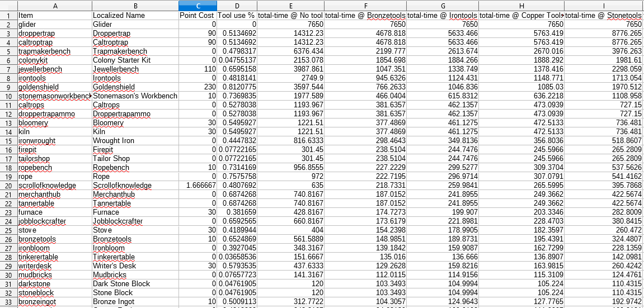Click the 'glider' item cell
Image resolution: width=644 pixels, height=308 pixels.
click(x=55, y=24)
